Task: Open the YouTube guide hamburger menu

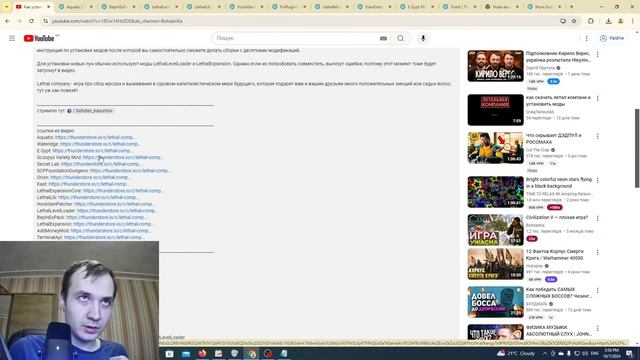Action: click(12, 38)
